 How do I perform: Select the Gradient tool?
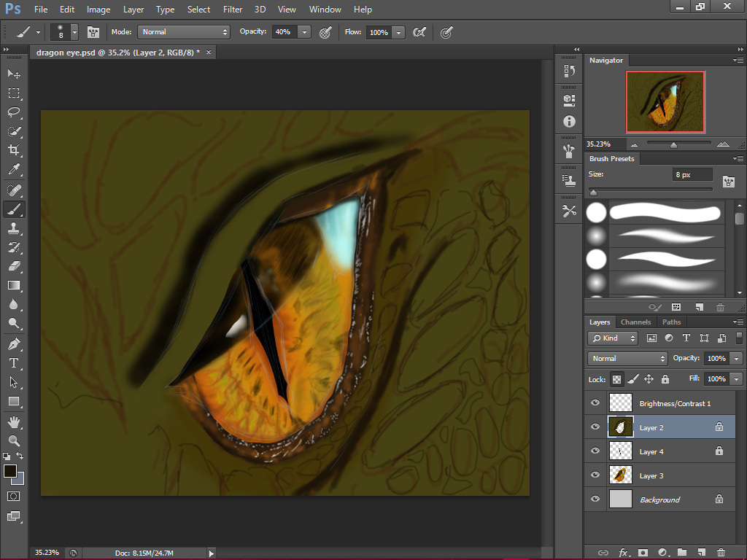(x=13, y=285)
